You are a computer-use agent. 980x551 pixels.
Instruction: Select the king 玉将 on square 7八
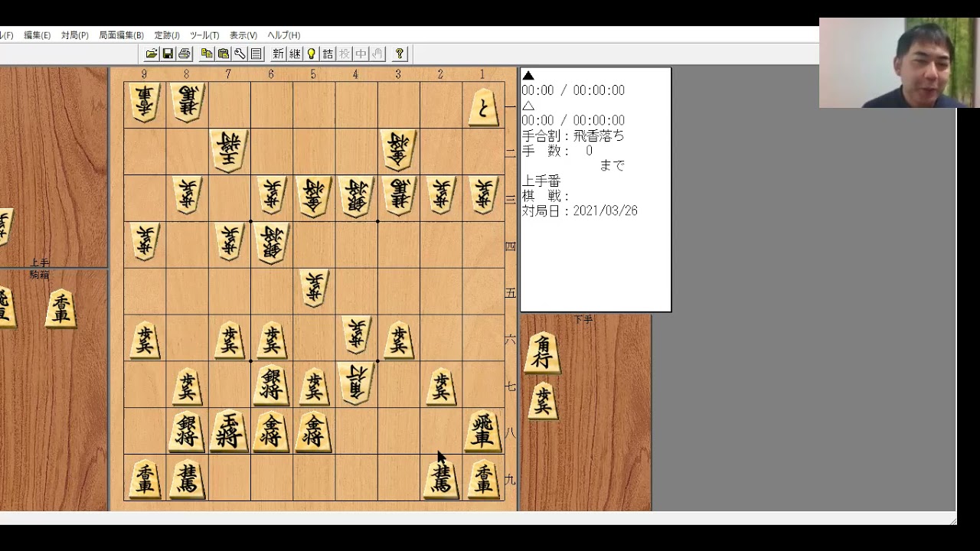point(229,432)
